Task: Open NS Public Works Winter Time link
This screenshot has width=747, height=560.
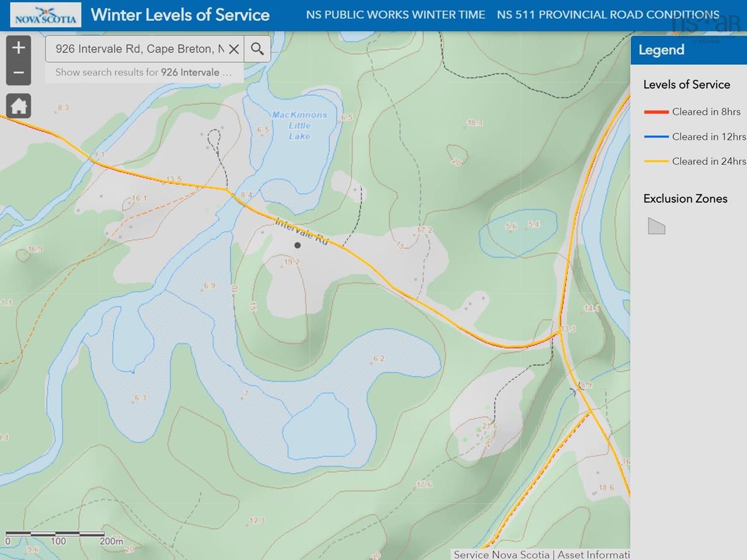Action: [x=395, y=15]
